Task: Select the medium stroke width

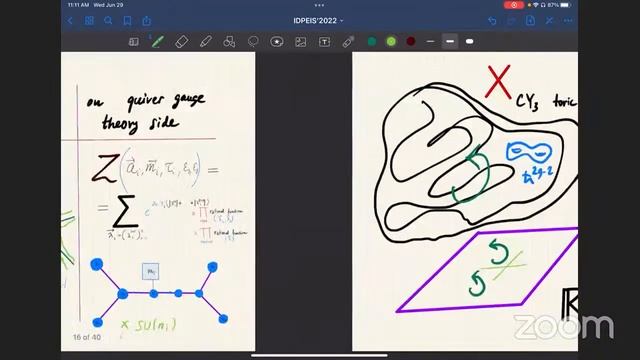Action: [x=450, y=41]
